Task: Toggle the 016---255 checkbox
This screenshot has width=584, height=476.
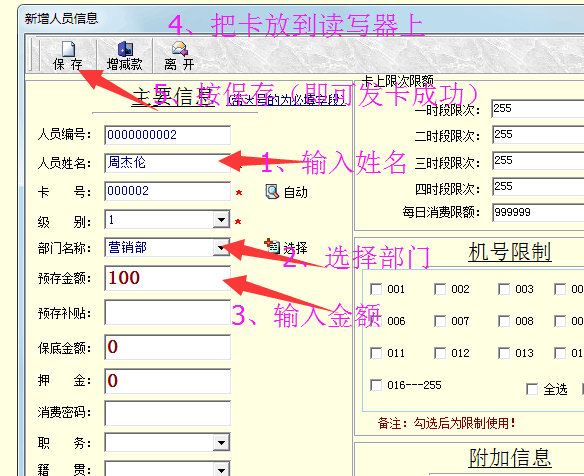Action: click(x=376, y=385)
